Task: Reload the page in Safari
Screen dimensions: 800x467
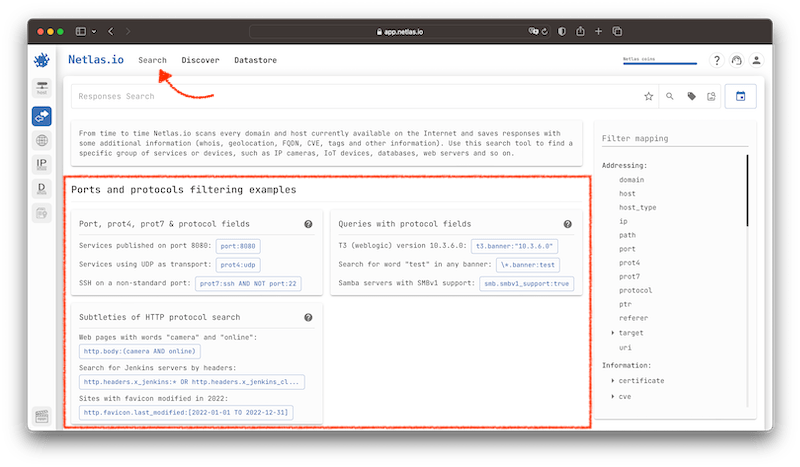Action: [544, 32]
